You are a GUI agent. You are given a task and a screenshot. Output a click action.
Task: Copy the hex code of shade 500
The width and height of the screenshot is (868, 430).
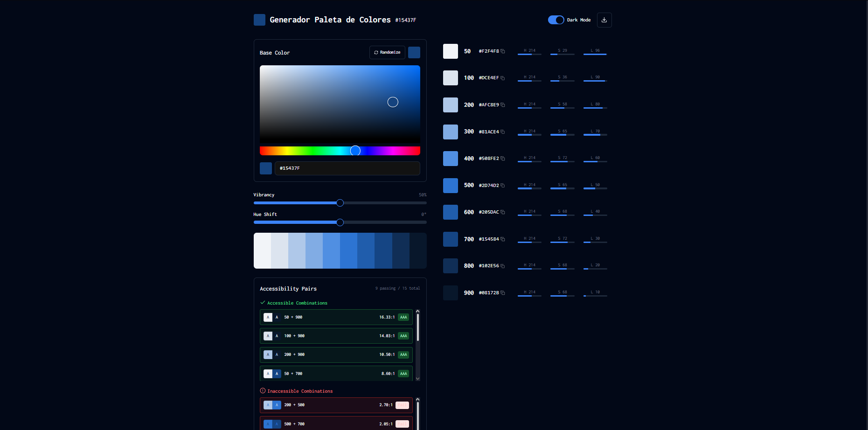(x=503, y=185)
